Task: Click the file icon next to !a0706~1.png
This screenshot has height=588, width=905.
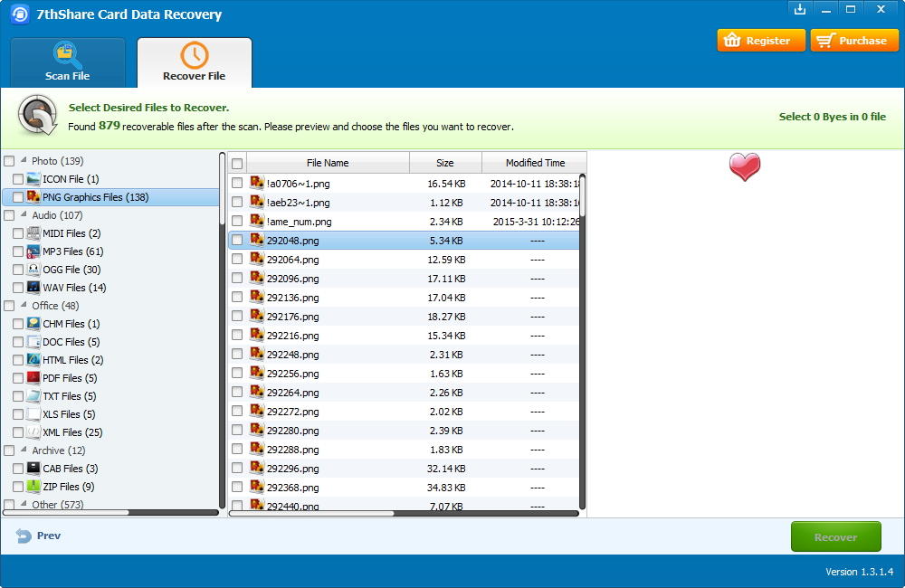Action: (x=257, y=183)
